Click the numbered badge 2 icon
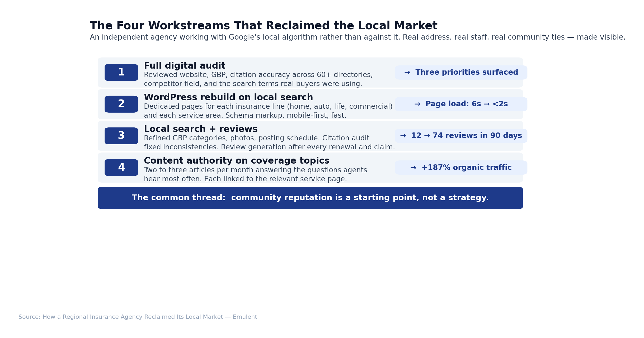The width and height of the screenshot is (644, 338). click(121, 104)
